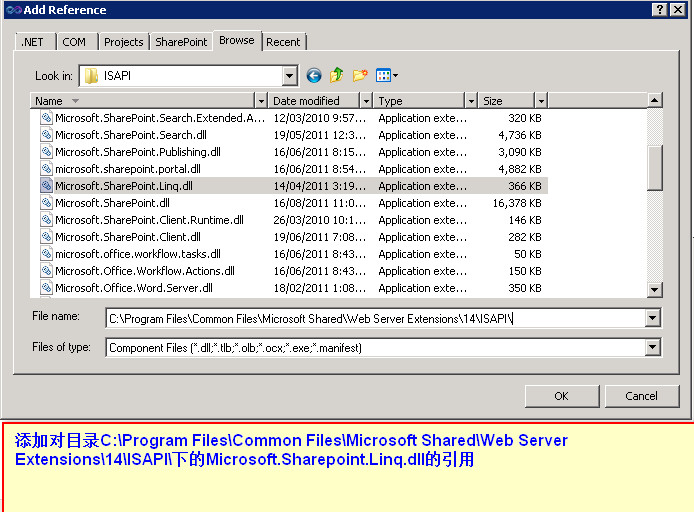Sort files by Name column header
694x512 pixels.
143,101
